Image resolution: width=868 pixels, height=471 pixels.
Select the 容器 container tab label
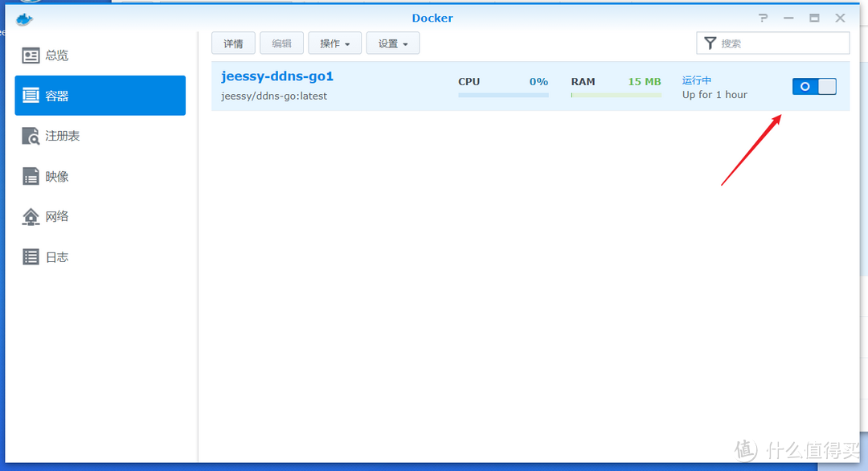[57, 96]
